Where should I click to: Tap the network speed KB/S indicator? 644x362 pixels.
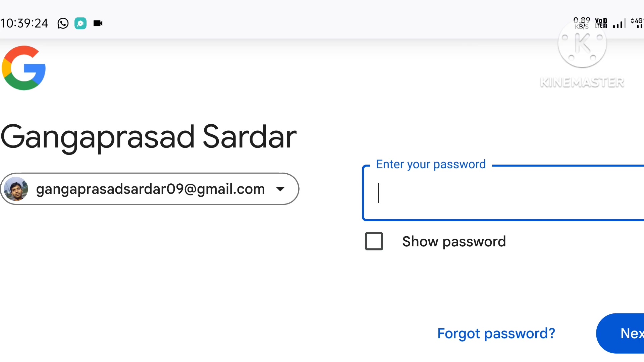(582, 23)
